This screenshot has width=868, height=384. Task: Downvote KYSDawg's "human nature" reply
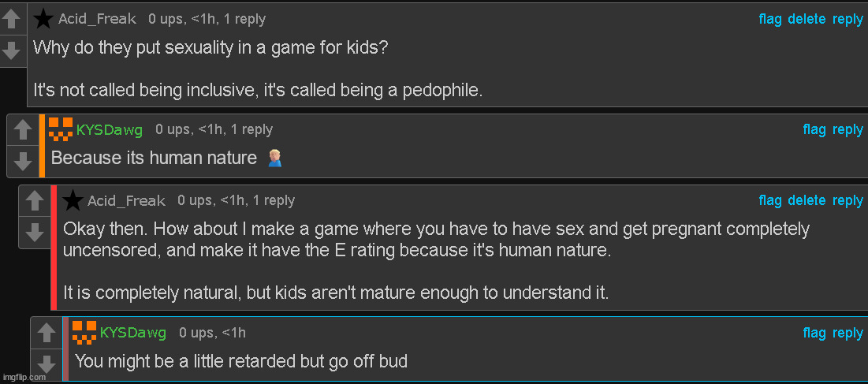click(x=21, y=161)
